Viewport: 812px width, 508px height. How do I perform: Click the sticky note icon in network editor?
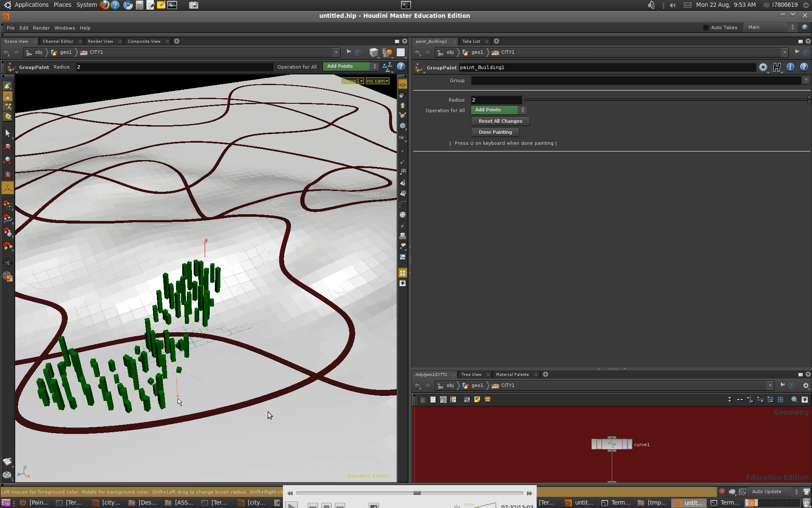coord(477,399)
